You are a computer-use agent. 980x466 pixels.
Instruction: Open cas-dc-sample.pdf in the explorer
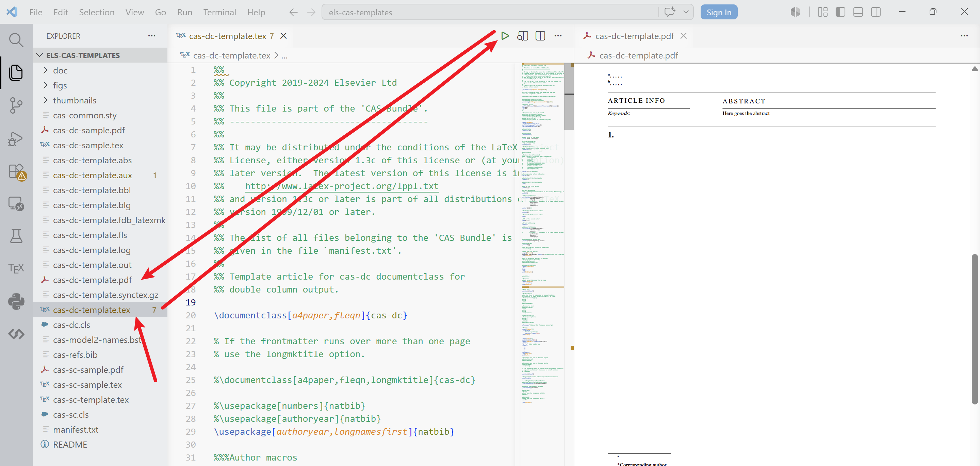tap(100, 130)
